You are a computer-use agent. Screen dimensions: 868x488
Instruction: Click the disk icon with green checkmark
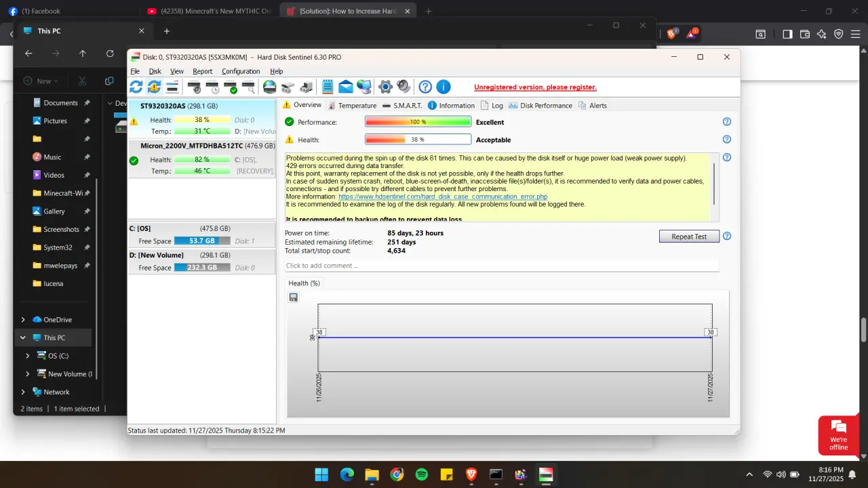click(x=231, y=87)
